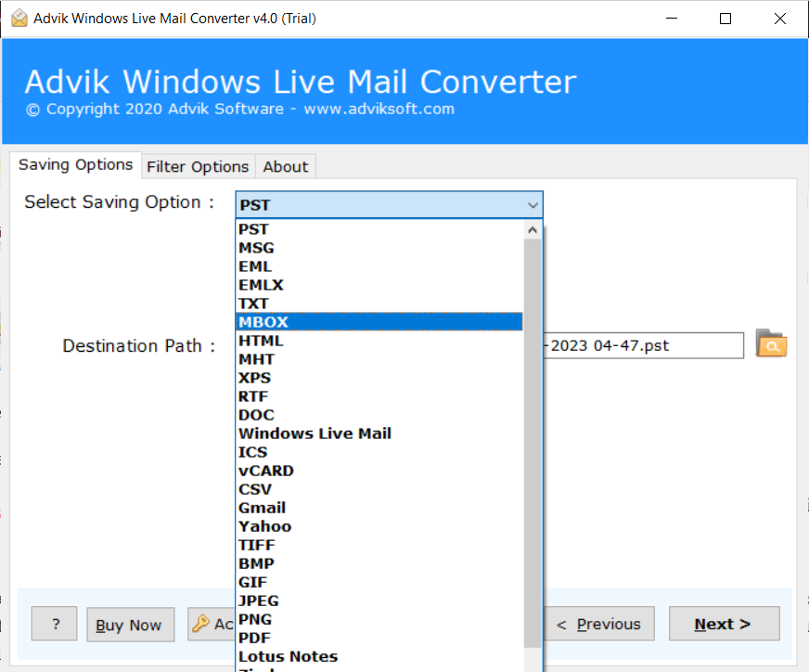Image resolution: width=809 pixels, height=672 pixels.
Task: Go back with Previous button
Action: point(598,624)
